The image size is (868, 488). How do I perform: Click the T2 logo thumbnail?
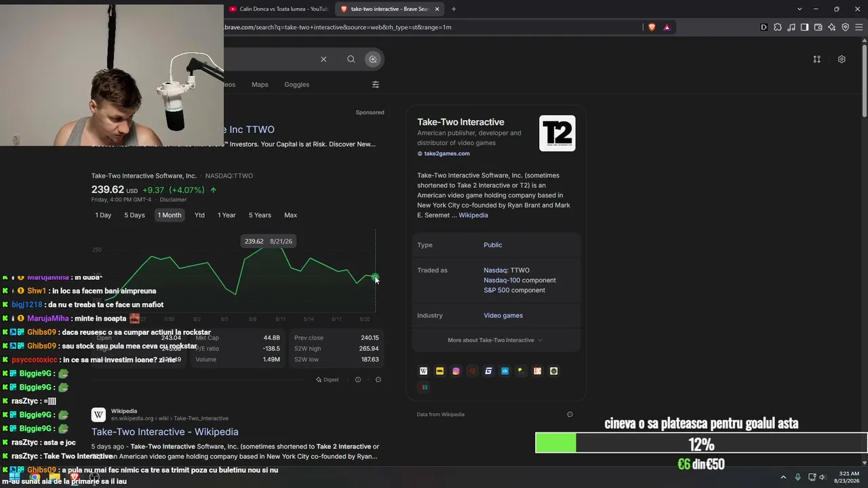click(x=557, y=133)
